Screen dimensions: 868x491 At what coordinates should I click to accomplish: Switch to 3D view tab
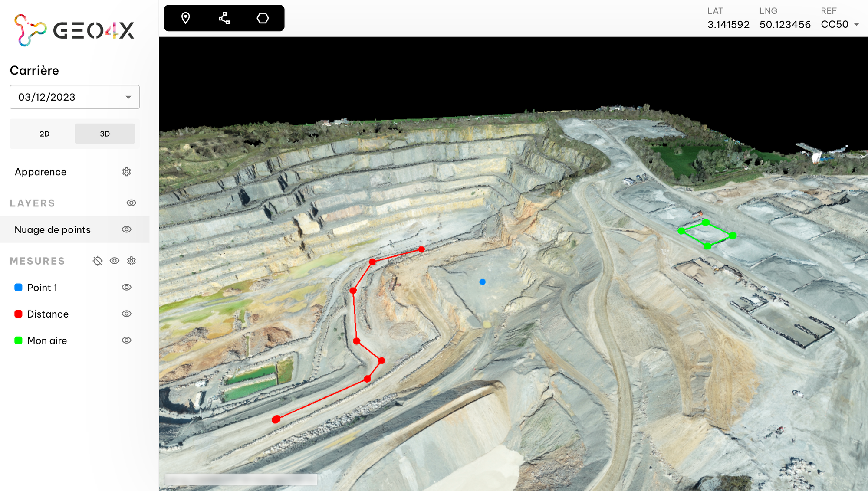(105, 134)
